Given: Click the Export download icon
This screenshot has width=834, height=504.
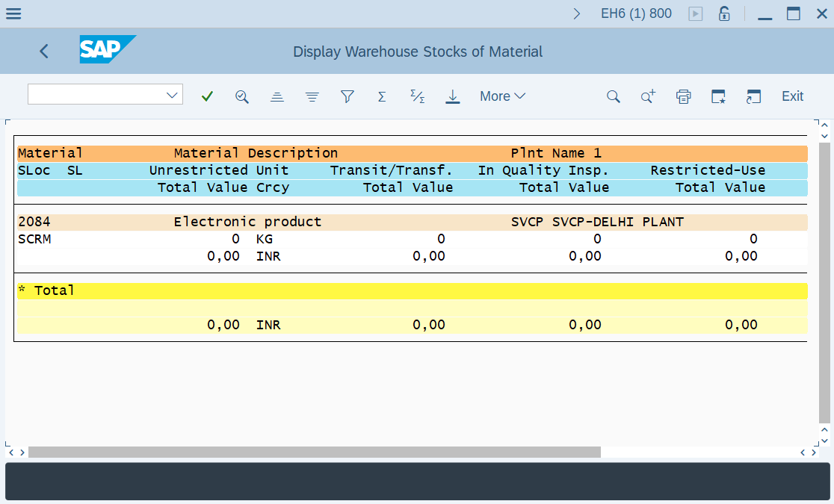Looking at the screenshot, I should pos(452,96).
